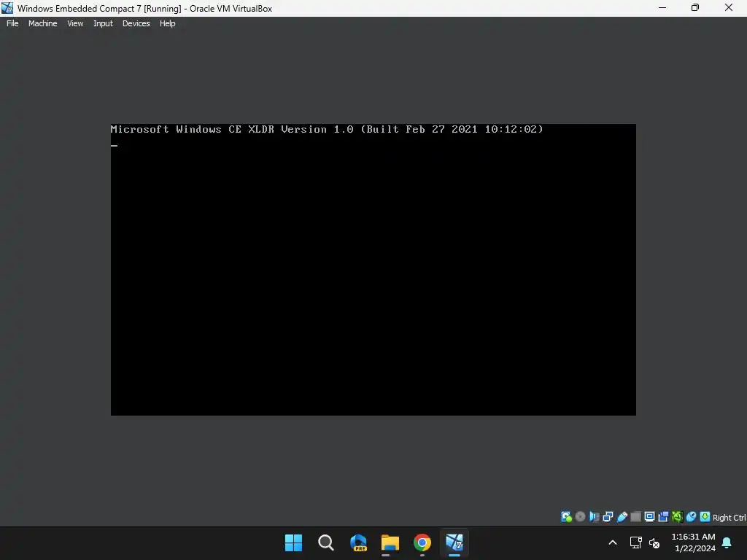Click the muted volume tray icon
This screenshot has width=747, height=560.
coord(654,542)
